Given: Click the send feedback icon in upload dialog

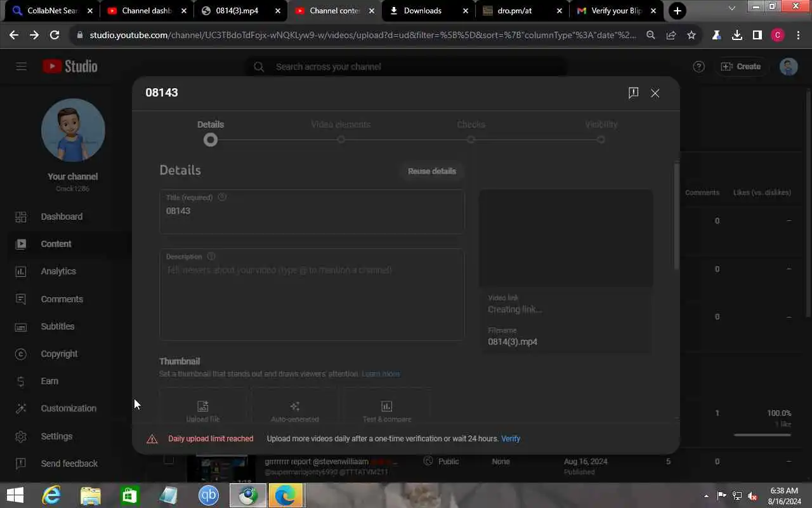Looking at the screenshot, I should pyautogui.click(x=633, y=93).
